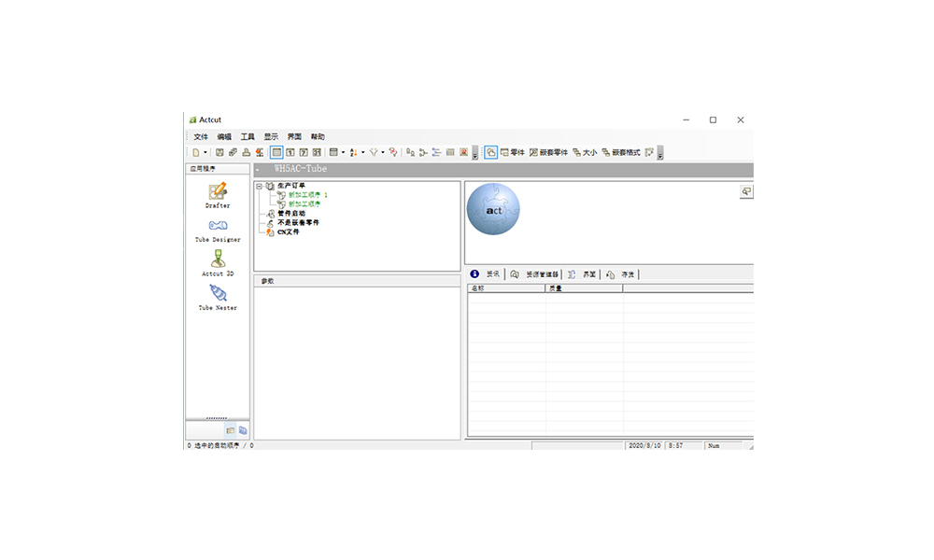Click the gray table icon before the red-image icon
Viewport: 934px width, 560px height.
tap(450, 152)
